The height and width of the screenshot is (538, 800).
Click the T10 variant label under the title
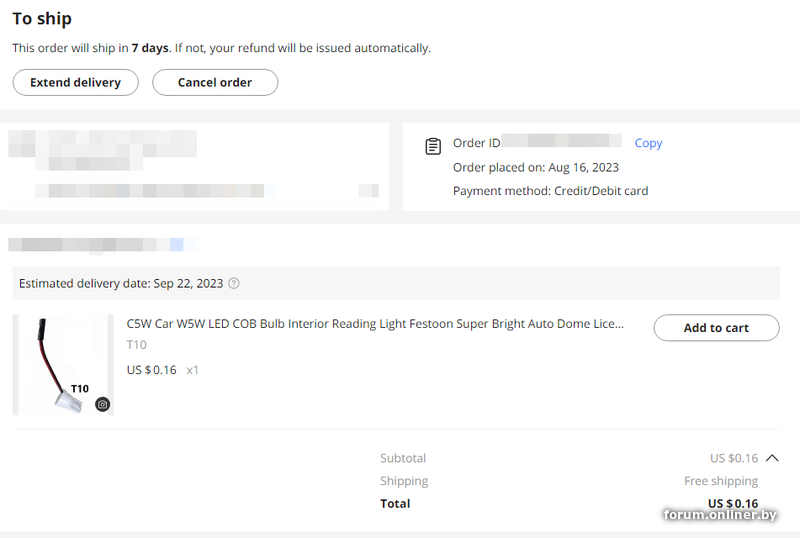(x=137, y=345)
